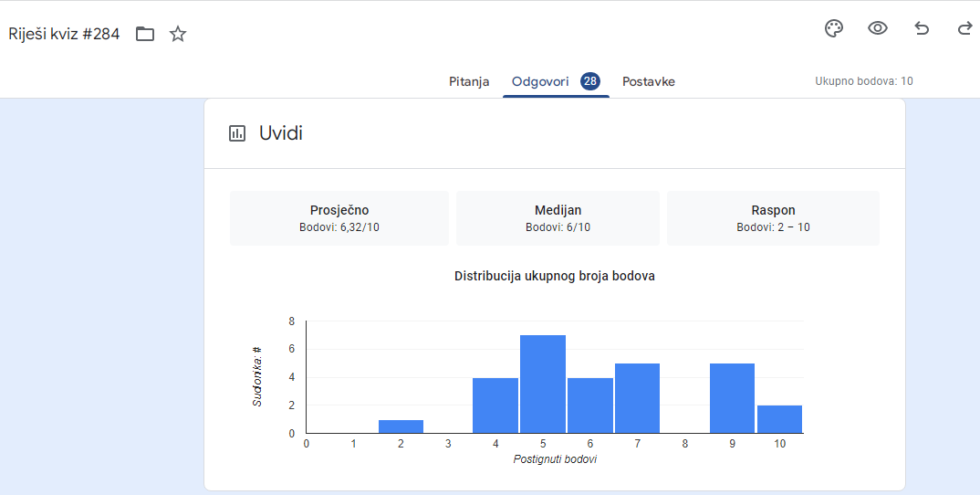Click the response count badge 28
This screenshot has height=495, width=980.
[x=590, y=81]
